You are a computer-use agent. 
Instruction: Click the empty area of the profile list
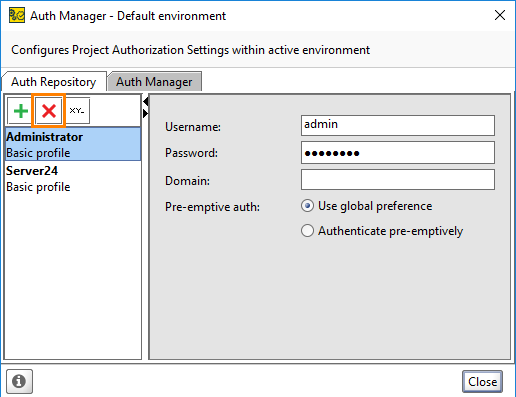(73, 277)
